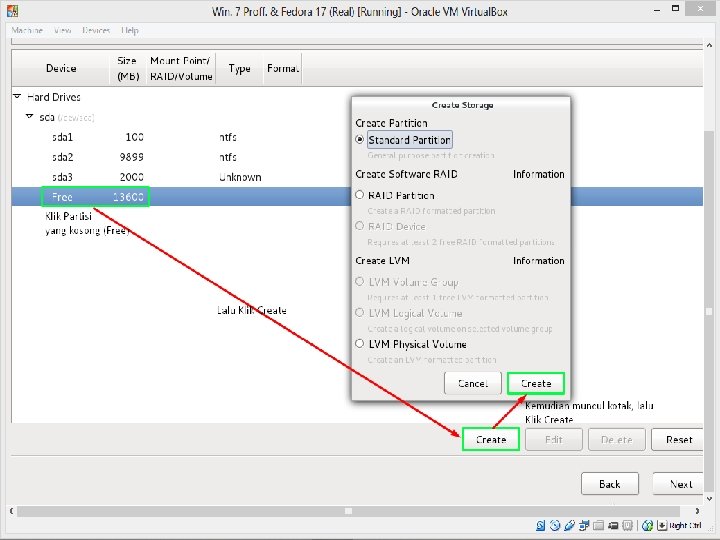
Task: Click the Unknown type cell
Action: tap(240, 177)
